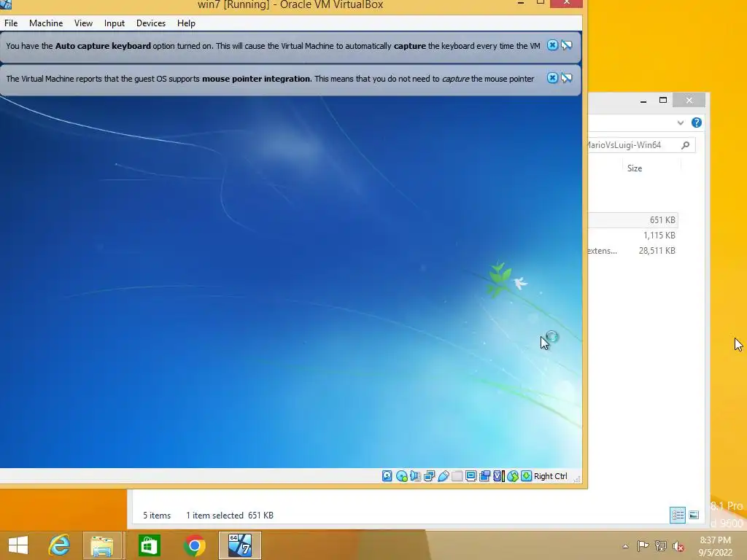Screen dimensions: 747x560
Task: Click the muted volume tray icon
Action: tap(678, 545)
